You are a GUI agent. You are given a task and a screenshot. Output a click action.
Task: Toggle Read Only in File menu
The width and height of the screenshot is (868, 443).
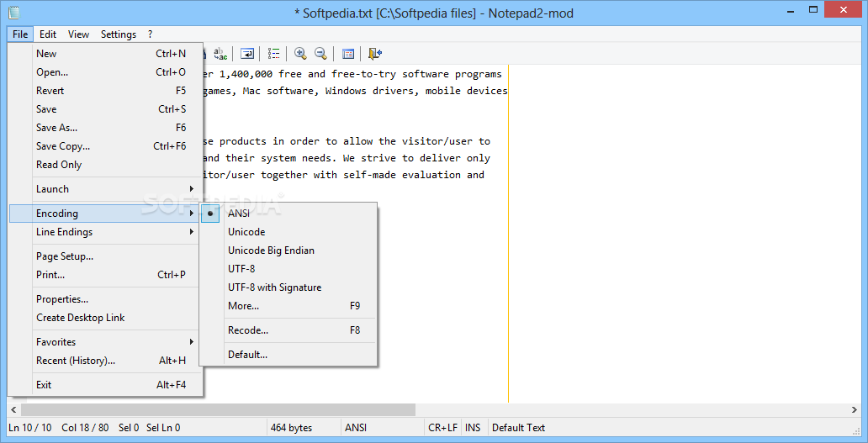106,165
